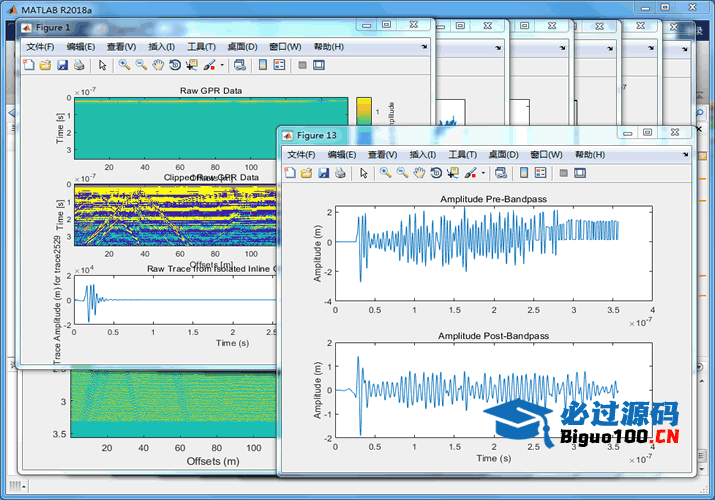Open 文件(F) menu in Figure 1
The height and width of the screenshot is (500, 715).
40,47
